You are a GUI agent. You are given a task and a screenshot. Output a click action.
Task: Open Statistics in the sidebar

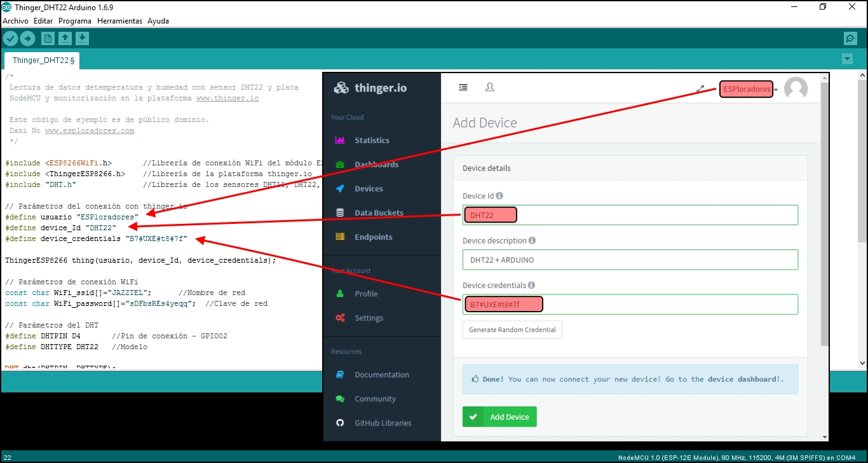click(x=372, y=141)
